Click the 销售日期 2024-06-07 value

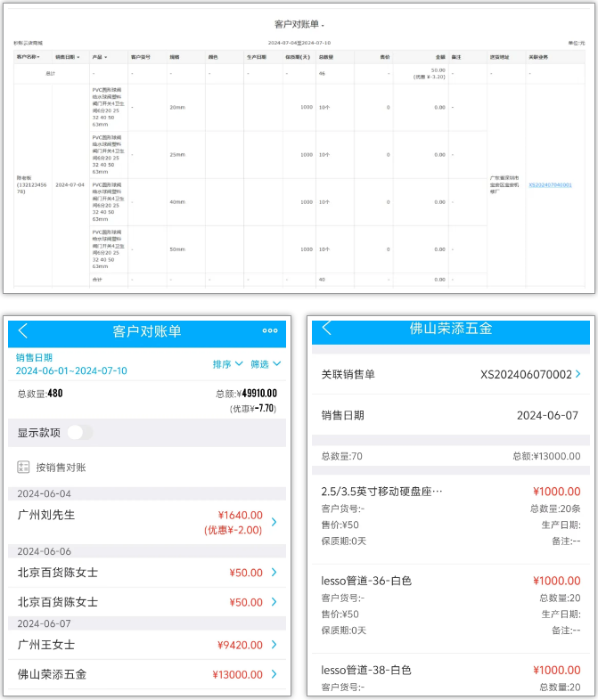coord(547,416)
